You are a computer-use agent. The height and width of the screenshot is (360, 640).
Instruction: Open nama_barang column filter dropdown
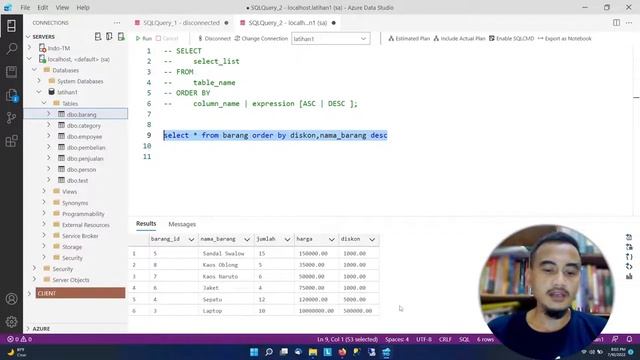point(247,239)
